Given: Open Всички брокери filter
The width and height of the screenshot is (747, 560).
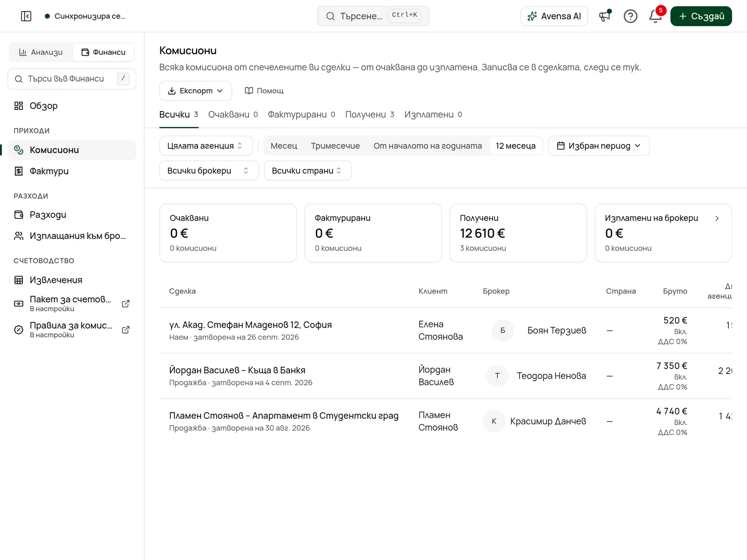Looking at the screenshot, I should click(x=209, y=171).
